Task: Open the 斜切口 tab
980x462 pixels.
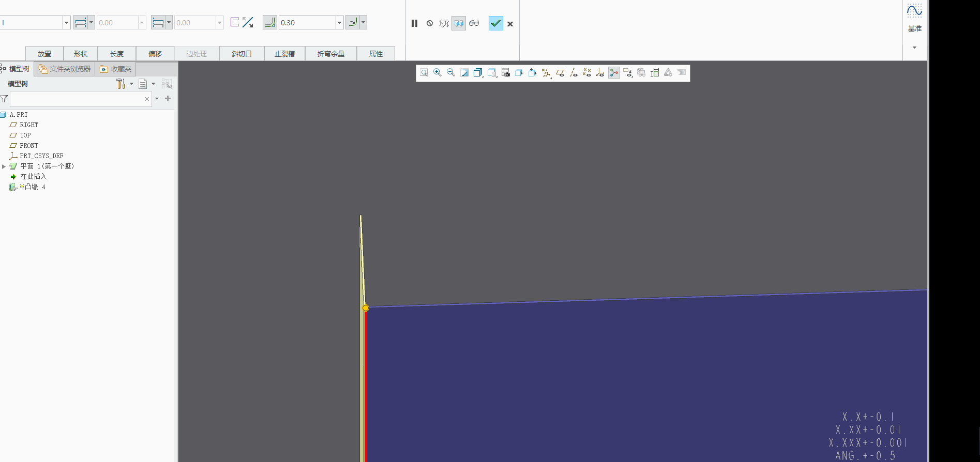Action: tap(242, 54)
